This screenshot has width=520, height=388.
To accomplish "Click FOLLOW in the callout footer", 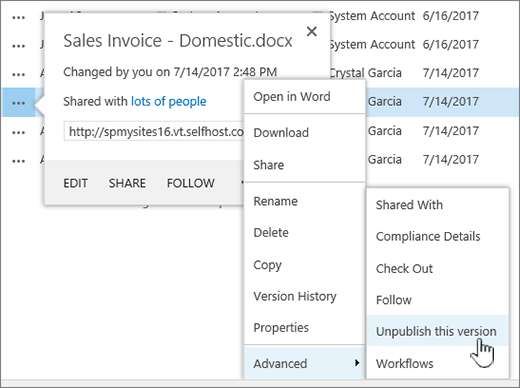I will 191,183.
